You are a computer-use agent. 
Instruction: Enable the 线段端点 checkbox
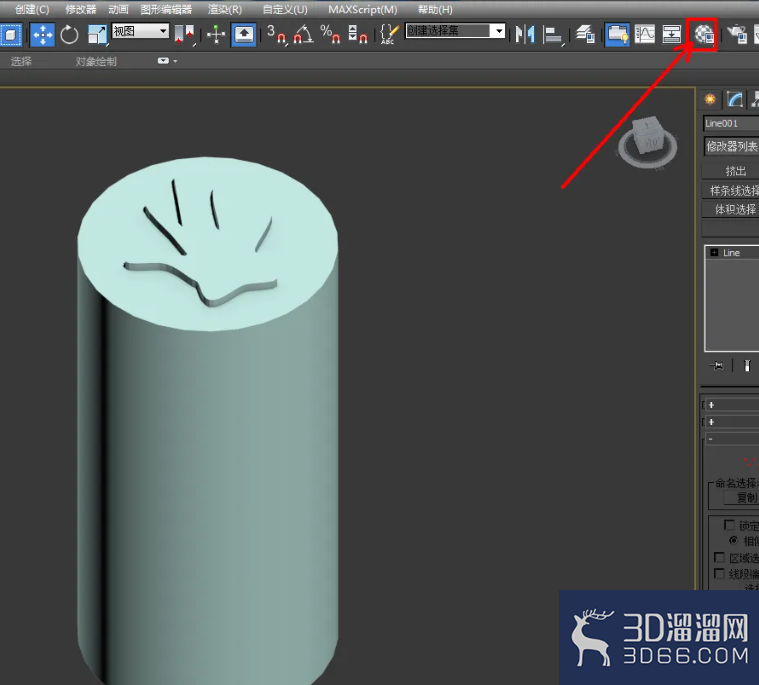tap(719, 574)
